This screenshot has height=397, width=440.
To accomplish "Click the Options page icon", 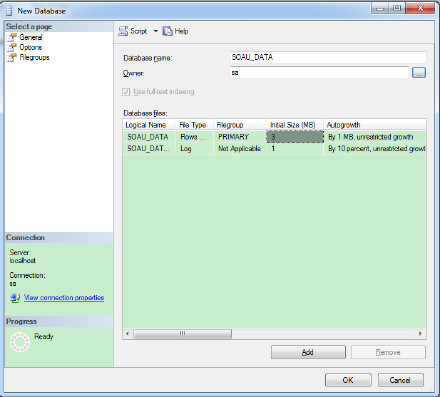I will pos(12,47).
